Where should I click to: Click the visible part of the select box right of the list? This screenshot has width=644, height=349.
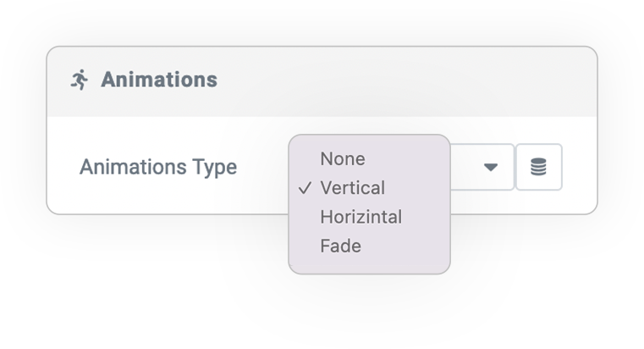pos(482,167)
